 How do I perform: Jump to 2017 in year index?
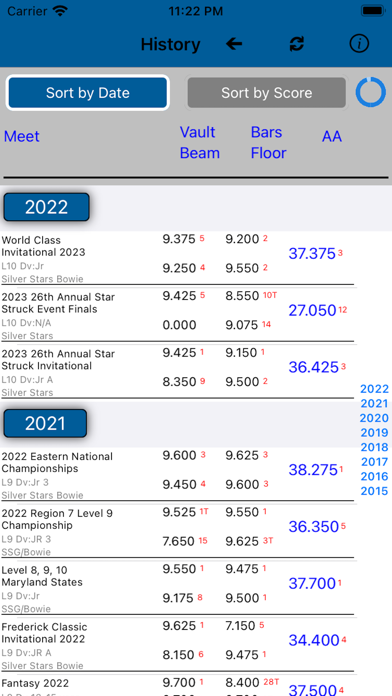[x=374, y=462]
